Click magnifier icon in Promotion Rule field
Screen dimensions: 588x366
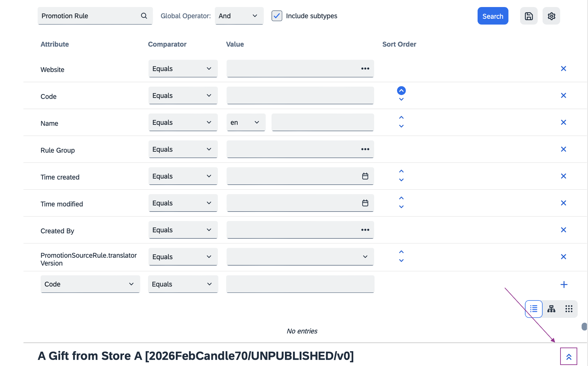pos(144,16)
